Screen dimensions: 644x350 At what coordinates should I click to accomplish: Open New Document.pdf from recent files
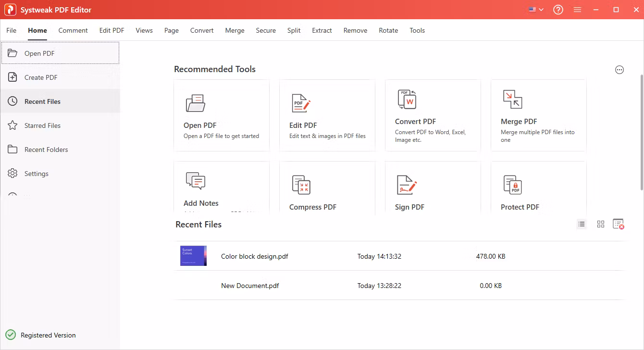click(250, 286)
